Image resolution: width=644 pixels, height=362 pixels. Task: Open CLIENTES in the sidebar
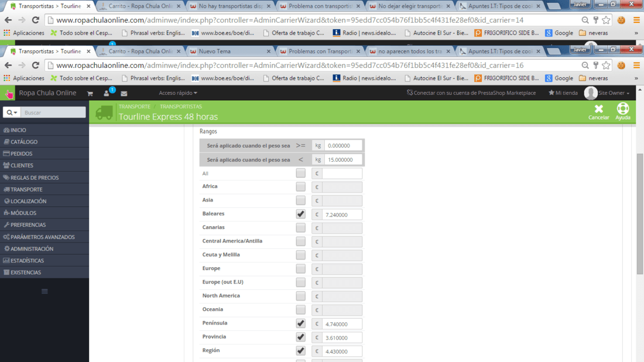(44, 166)
